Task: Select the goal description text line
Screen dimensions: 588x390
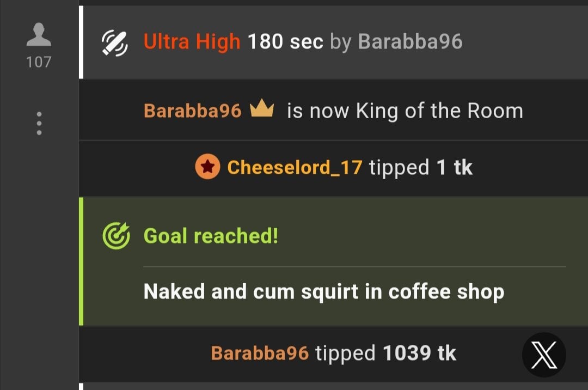Action: (x=324, y=292)
